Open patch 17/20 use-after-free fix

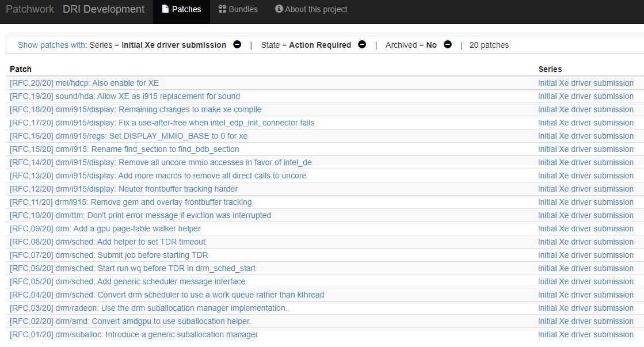162,123
